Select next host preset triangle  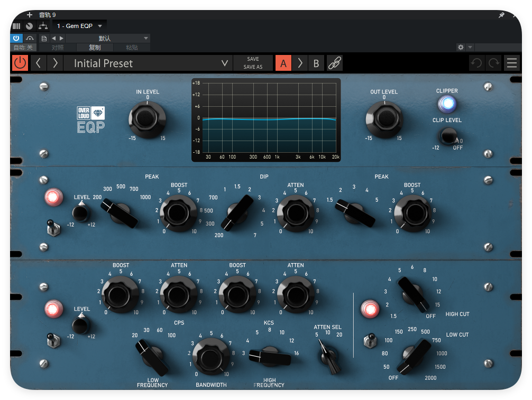[x=61, y=38]
